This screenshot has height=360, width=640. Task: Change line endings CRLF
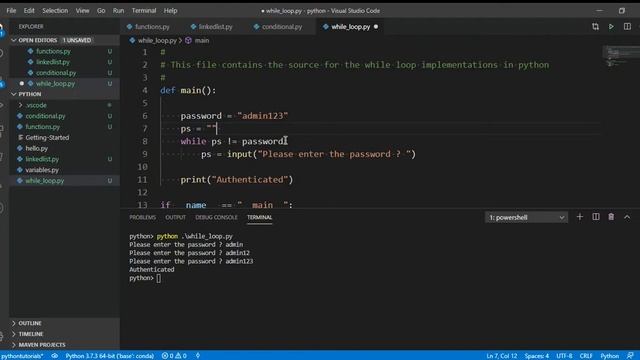click(x=586, y=356)
